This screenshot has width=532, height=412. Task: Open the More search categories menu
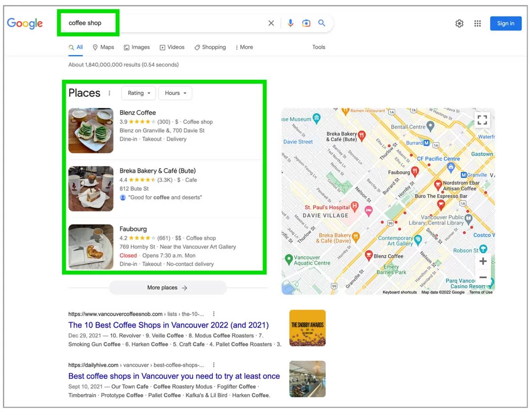(244, 47)
